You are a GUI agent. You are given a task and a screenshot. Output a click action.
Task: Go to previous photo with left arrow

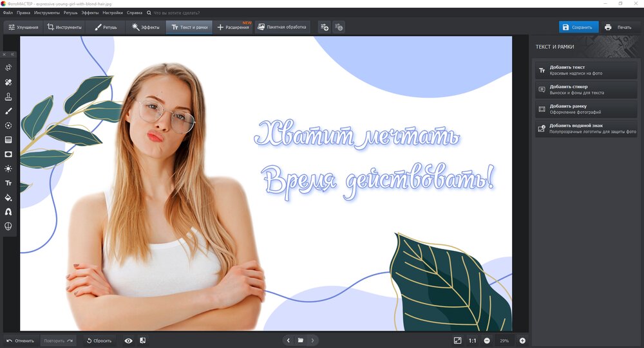(289, 340)
